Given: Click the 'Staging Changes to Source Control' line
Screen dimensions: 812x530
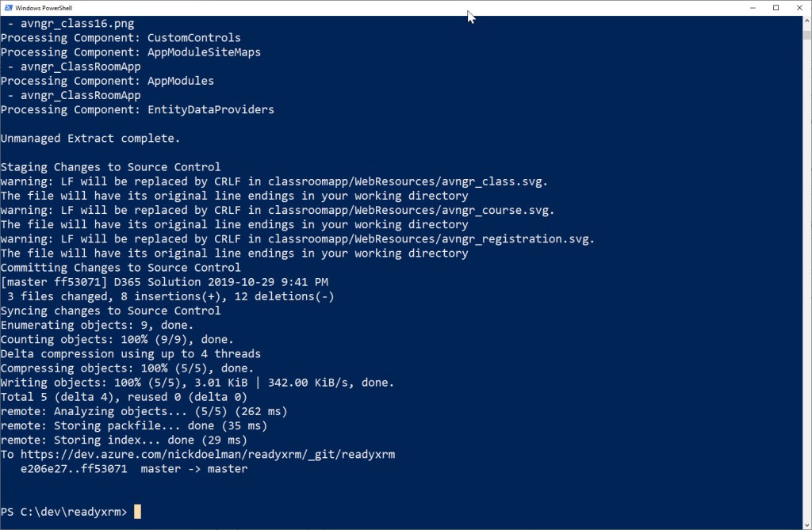Looking at the screenshot, I should [x=110, y=167].
